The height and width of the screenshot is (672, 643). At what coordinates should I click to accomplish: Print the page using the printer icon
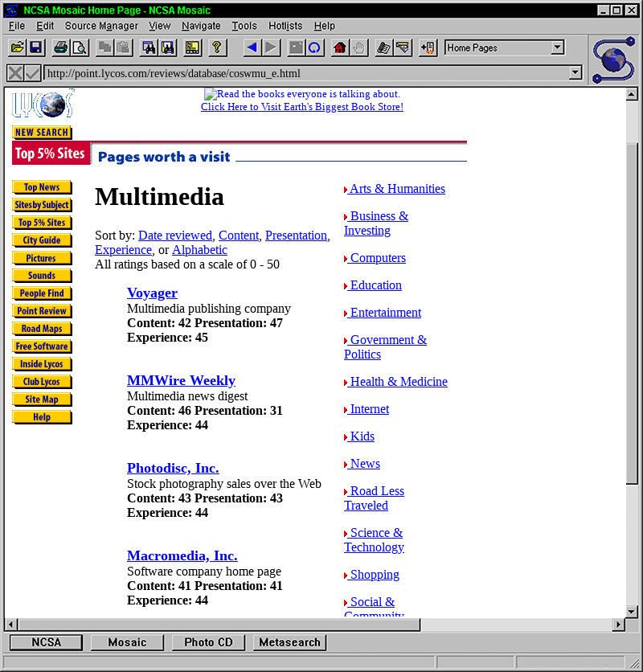pyautogui.click(x=61, y=48)
